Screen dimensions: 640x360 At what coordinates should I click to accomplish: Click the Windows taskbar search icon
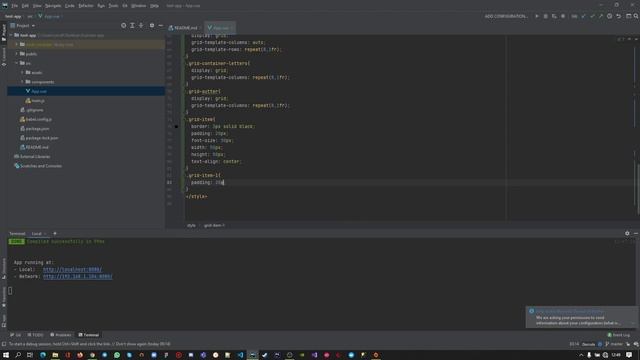[x=18, y=355]
